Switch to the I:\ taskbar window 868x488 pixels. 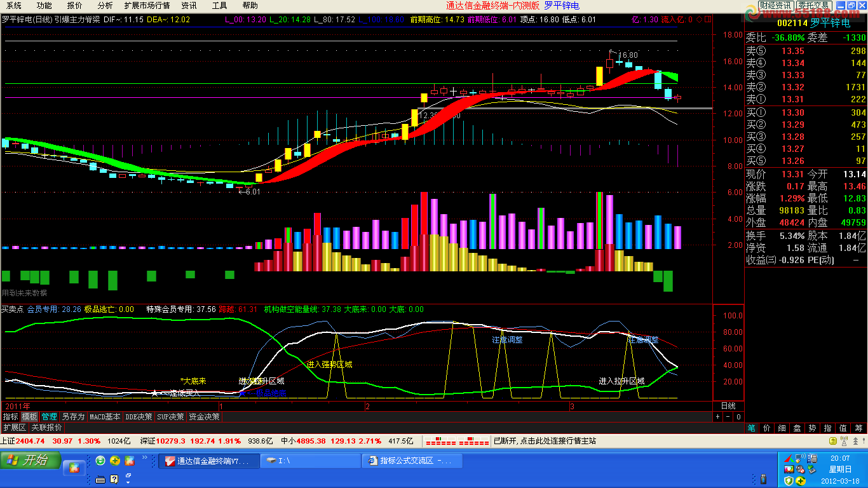pyautogui.click(x=310, y=461)
